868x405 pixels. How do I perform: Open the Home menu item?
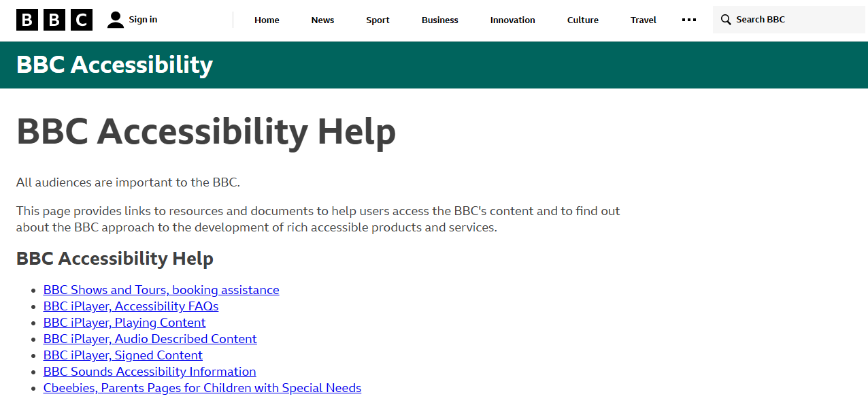tap(267, 20)
